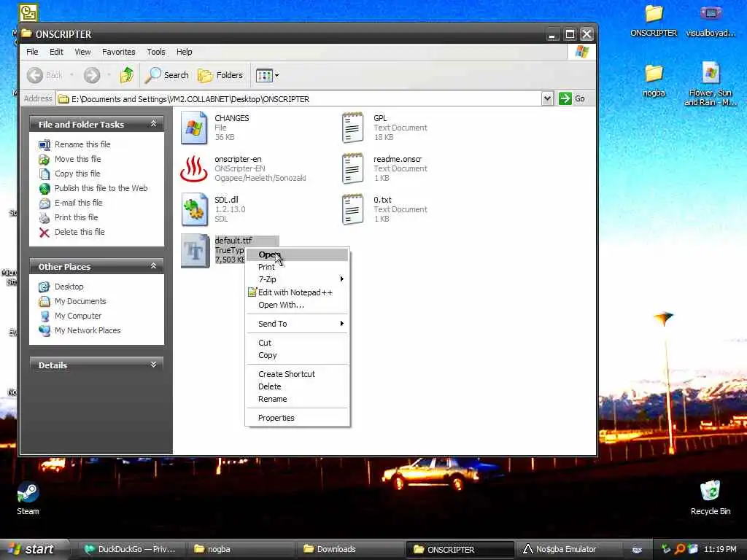
Task: Choose Open in the context menu
Action: point(298,254)
